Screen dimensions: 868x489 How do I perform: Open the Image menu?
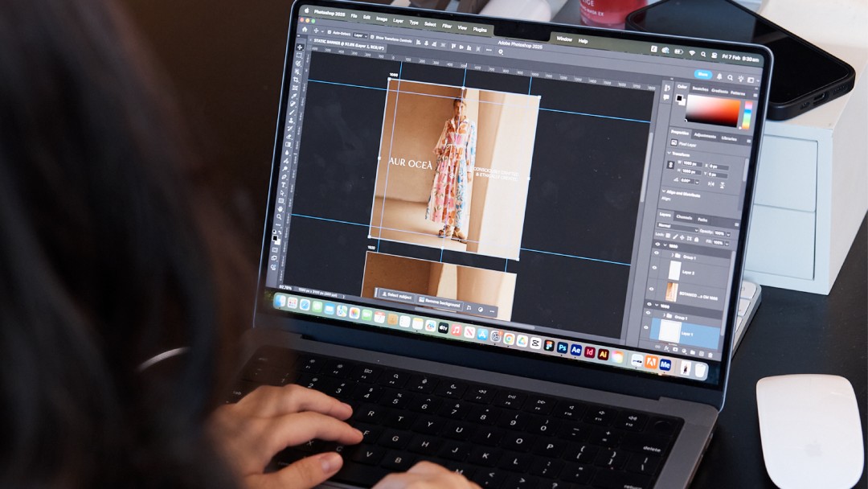[x=382, y=18]
